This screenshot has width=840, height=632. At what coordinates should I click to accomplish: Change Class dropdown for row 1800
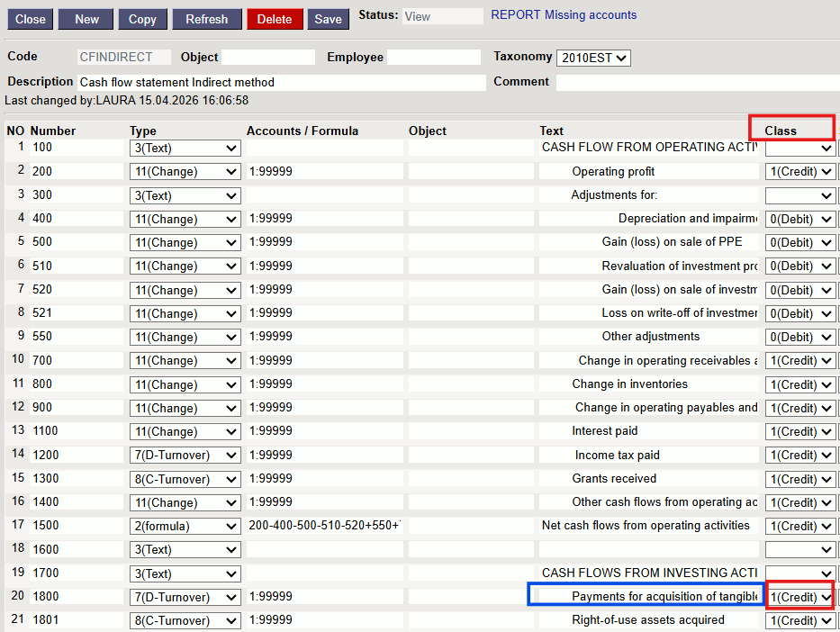point(800,597)
